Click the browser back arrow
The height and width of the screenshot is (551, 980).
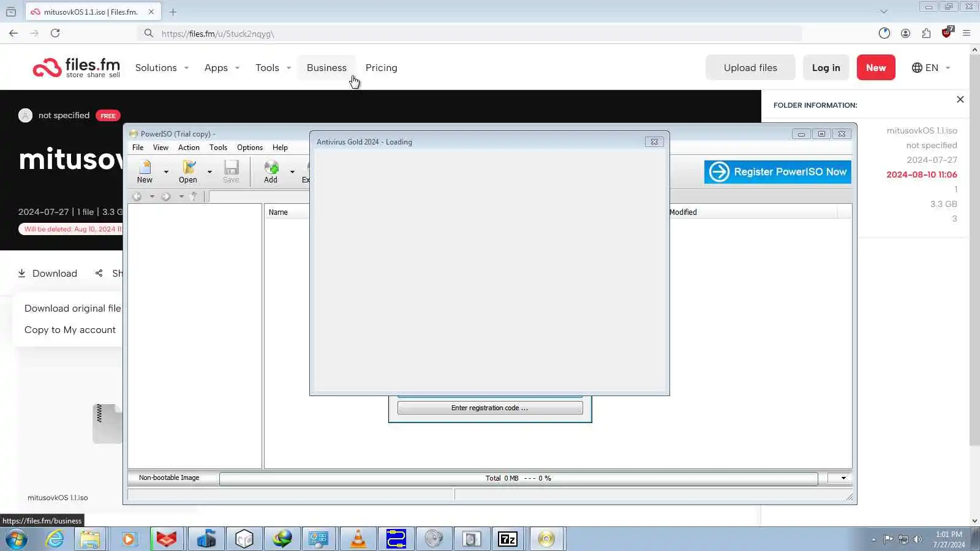(13, 33)
